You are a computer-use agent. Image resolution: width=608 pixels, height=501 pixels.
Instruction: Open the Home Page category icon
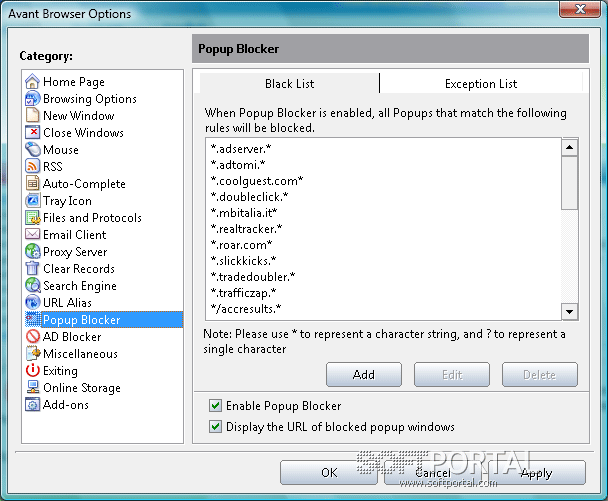[33, 81]
